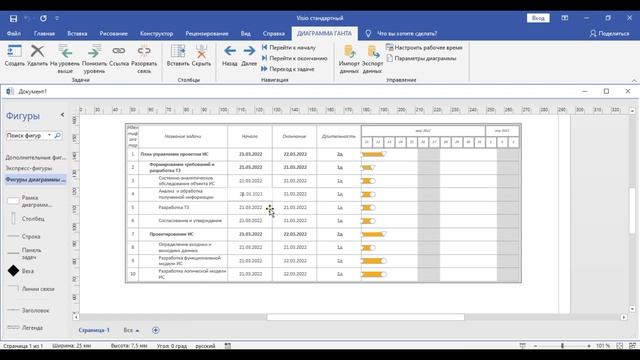
Task: Select the Фигуры диаграммы stencil
Action: pos(36,180)
